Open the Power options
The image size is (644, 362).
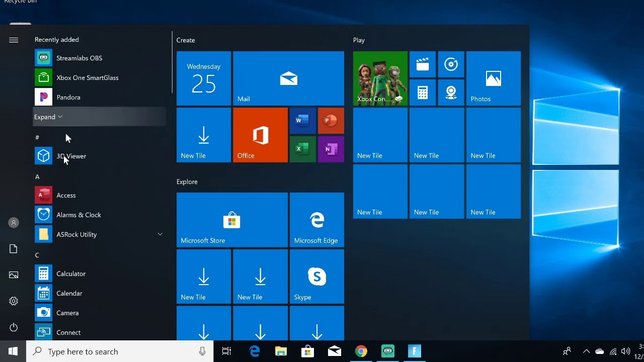pyautogui.click(x=14, y=327)
